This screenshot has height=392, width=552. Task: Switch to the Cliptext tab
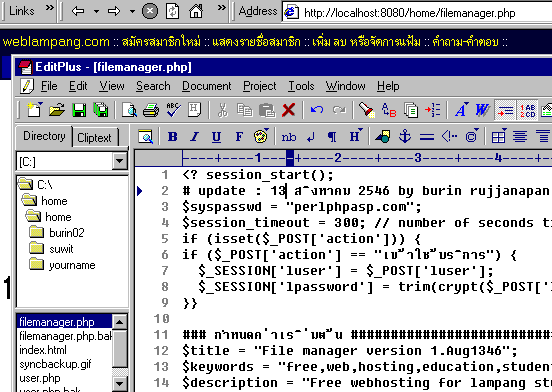[94, 138]
